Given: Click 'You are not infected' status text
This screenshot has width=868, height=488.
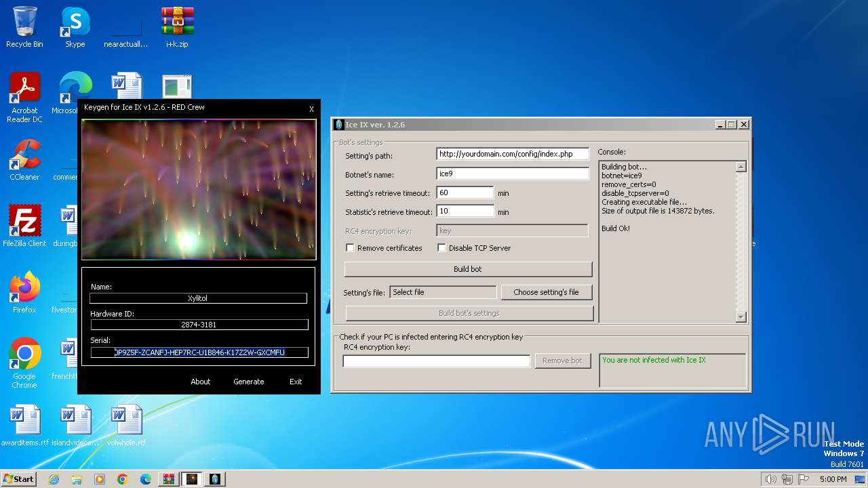Looking at the screenshot, I should pos(654,360).
